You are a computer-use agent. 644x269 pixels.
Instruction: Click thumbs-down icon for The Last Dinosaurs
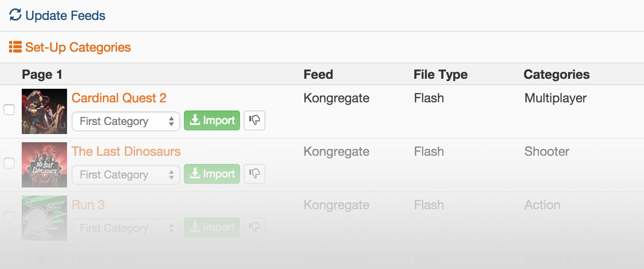(x=255, y=174)
